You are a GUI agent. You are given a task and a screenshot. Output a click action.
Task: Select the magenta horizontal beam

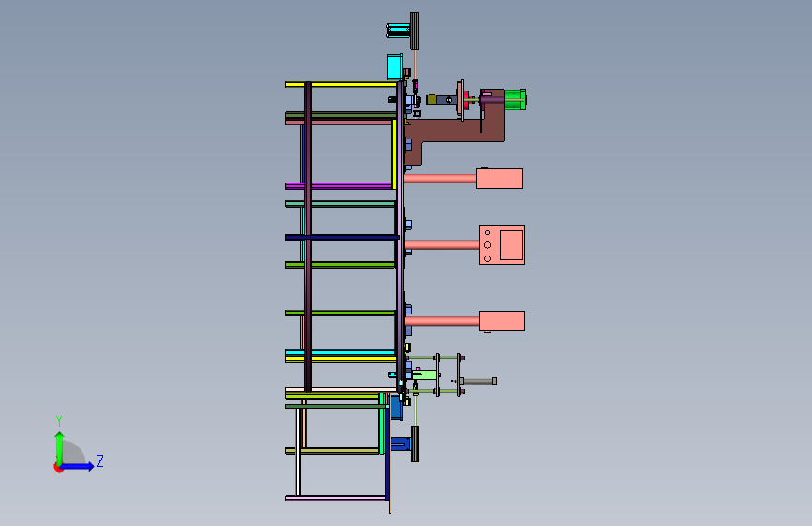pos(338,186)
